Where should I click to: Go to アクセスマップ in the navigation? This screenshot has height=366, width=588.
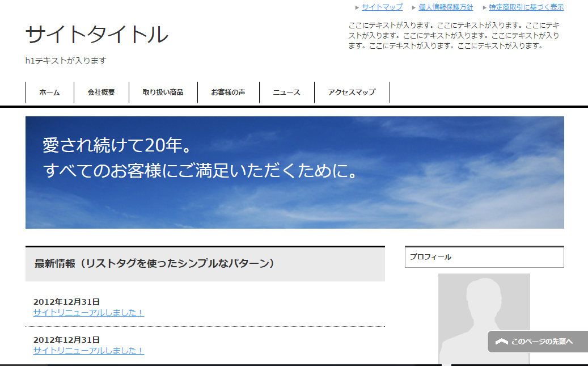point(352,92)
